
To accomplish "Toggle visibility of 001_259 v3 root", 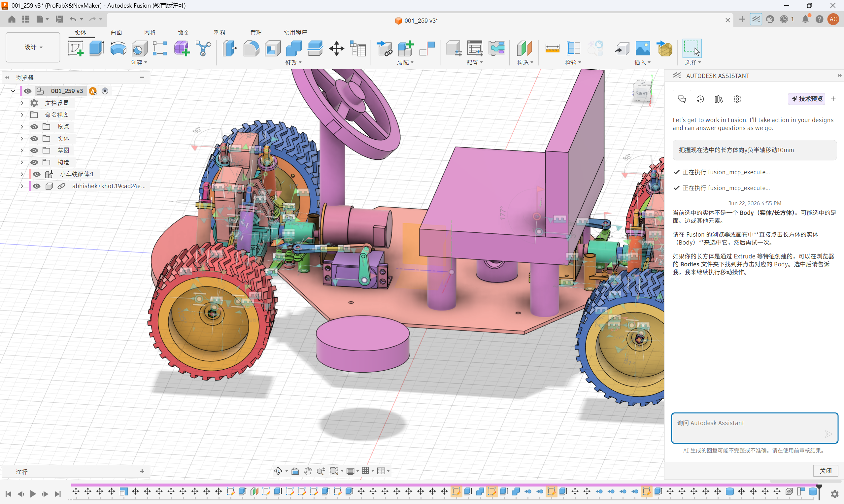I will click(28, 91).
